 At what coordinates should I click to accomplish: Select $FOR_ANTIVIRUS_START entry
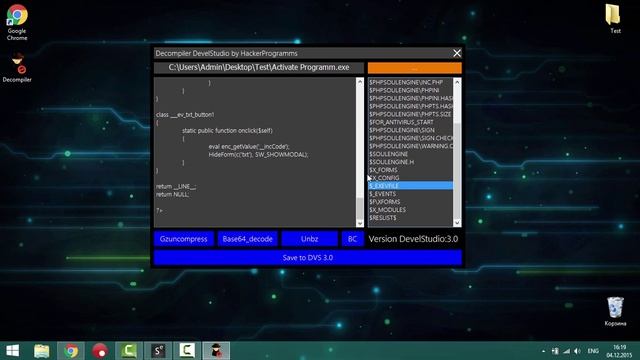tap(410, 122)
